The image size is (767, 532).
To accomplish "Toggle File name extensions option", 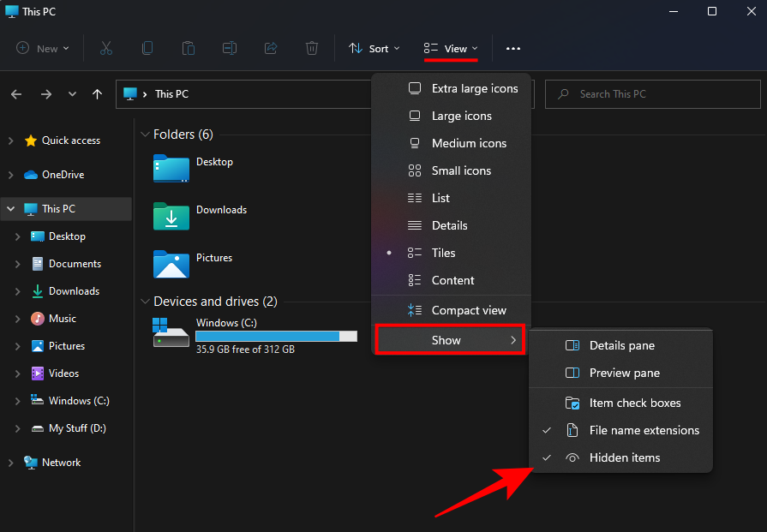I will (x=644, y=430).
